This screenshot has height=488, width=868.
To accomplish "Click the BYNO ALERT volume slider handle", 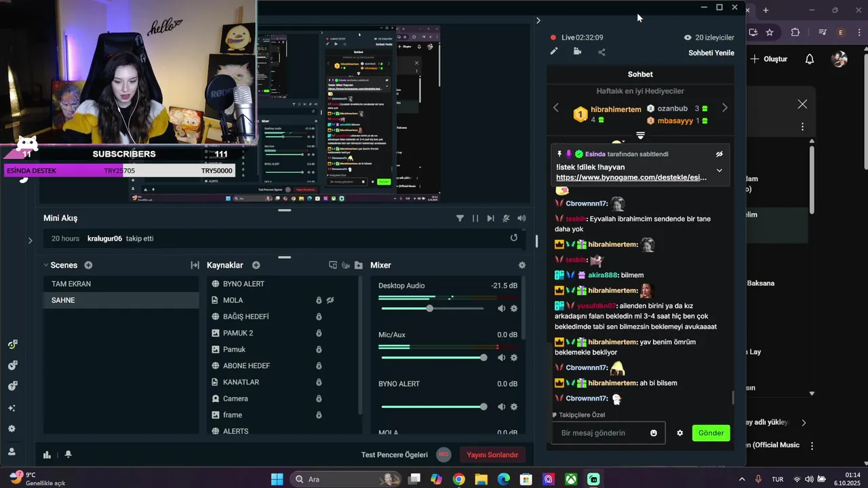I will 484,407.
